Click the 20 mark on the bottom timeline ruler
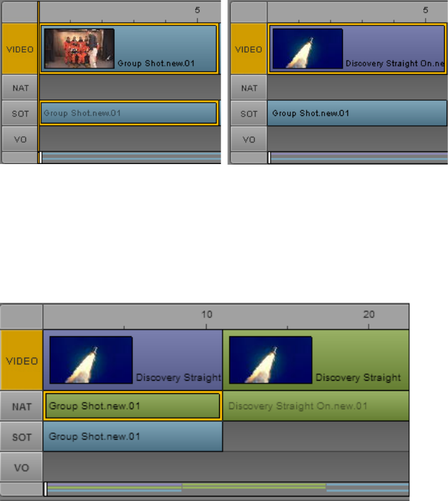The width and height of the screenshot is (448, 501). pos(369,315)
